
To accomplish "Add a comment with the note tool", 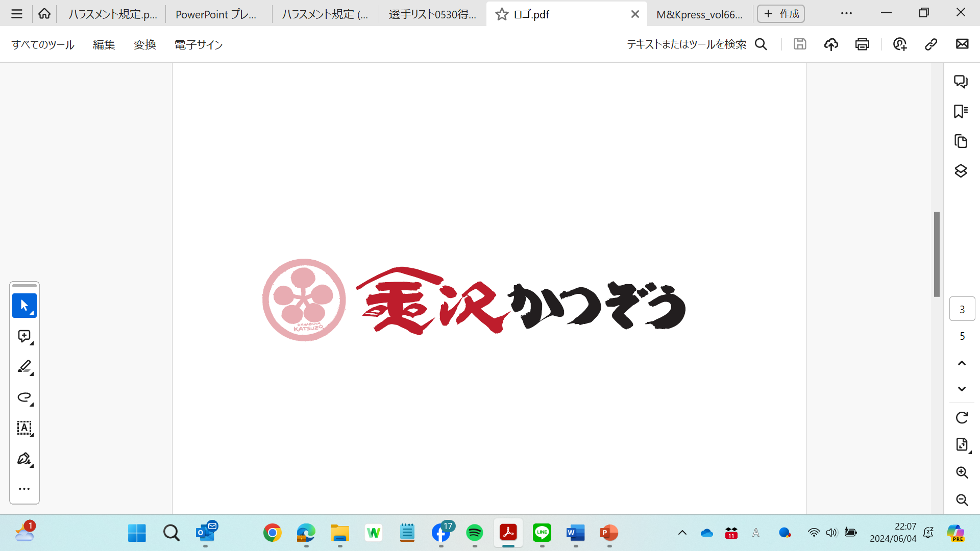I will click(x=24, y=336).
